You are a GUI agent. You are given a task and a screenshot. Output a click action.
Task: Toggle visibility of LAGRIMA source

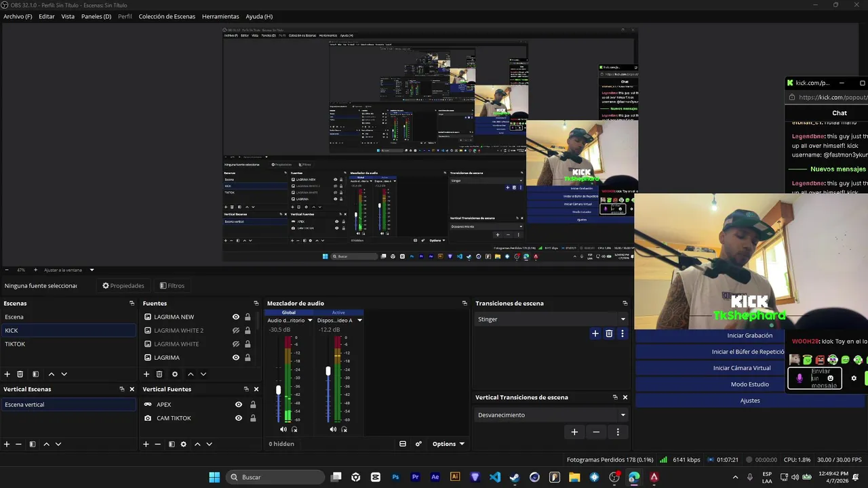point(236,357)
